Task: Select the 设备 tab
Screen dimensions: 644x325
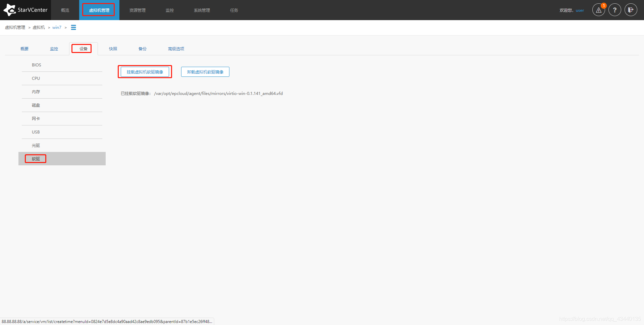Action: point(84,49)
